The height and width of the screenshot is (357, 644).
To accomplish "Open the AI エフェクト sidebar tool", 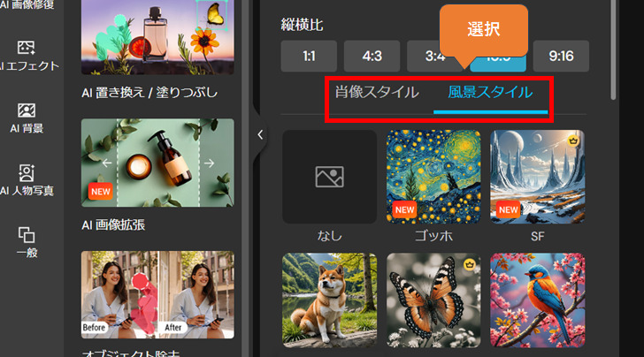I will click(27, 54).
